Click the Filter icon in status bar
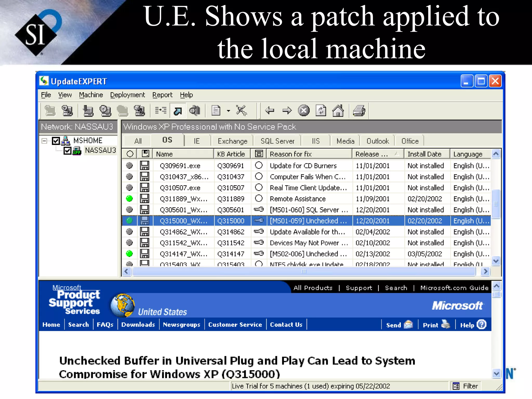 (x=456, y=386)
